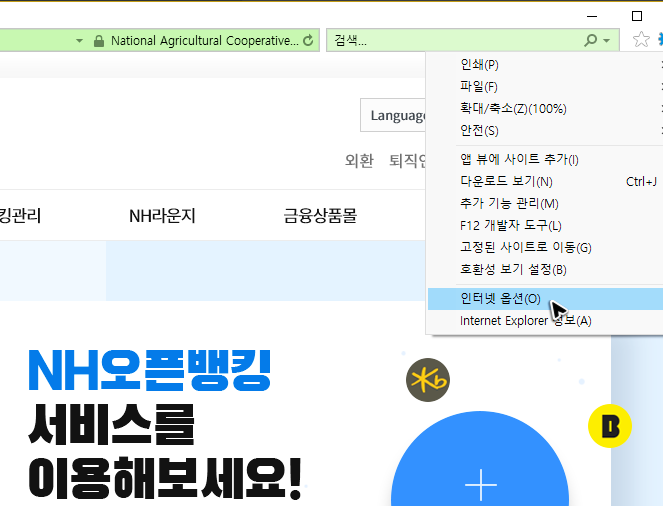663x506 pixels.
Task: Expand the address bar dropdown arrow
Action: pyautogui.click(x=79, y=41)
